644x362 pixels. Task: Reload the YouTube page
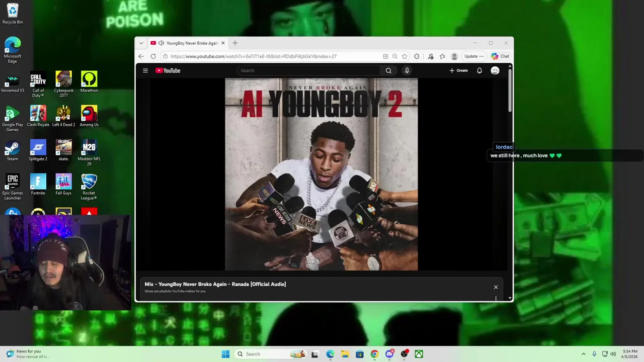(x=153, y=56)
